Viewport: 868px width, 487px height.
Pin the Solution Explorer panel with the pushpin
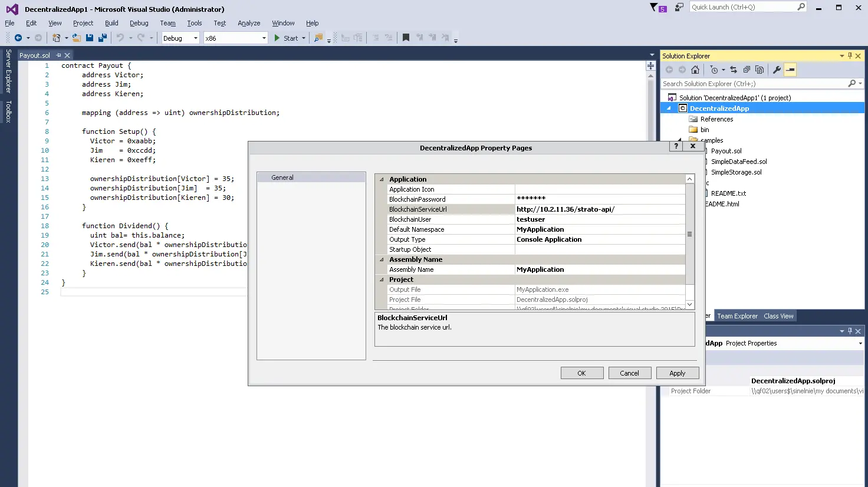point(850,56)
